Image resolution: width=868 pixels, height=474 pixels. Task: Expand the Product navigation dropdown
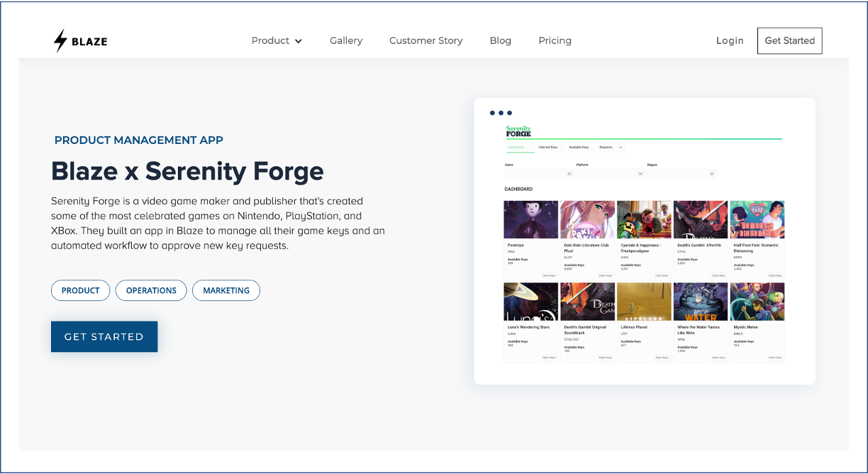point(277,40)
